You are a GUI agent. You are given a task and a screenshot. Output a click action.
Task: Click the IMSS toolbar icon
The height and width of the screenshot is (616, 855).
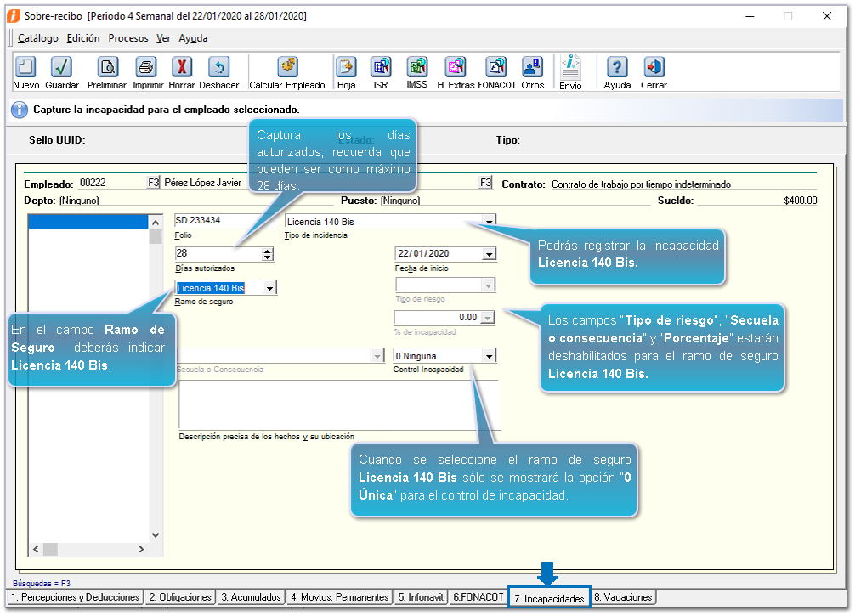(416, 68)
